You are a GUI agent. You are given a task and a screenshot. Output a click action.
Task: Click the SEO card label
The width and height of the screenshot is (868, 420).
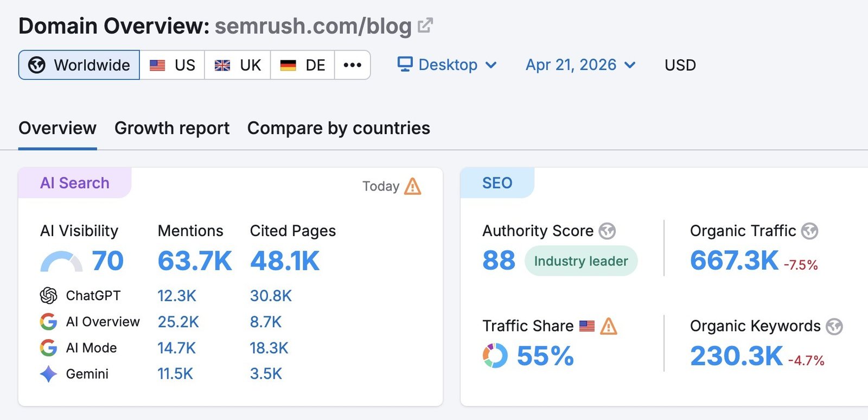pyautogui.click(x=497, y=183)
